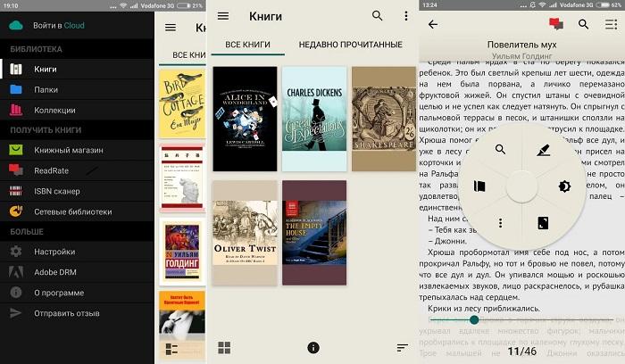
Task: Open the table of contents book icon in the radial menu
Action: click(479, 186)
